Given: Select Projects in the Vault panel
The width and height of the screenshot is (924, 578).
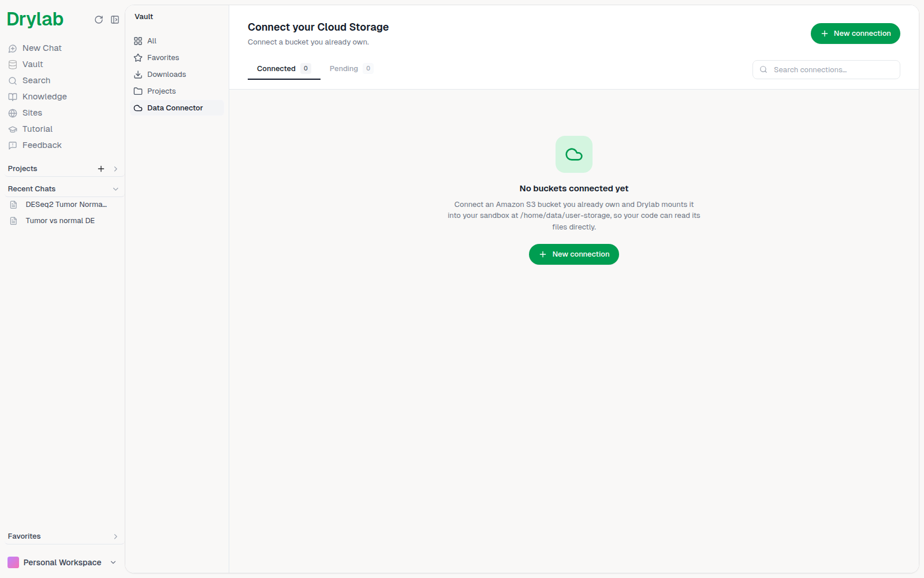Looking at the screenshot, I should (x=177, y=91).
